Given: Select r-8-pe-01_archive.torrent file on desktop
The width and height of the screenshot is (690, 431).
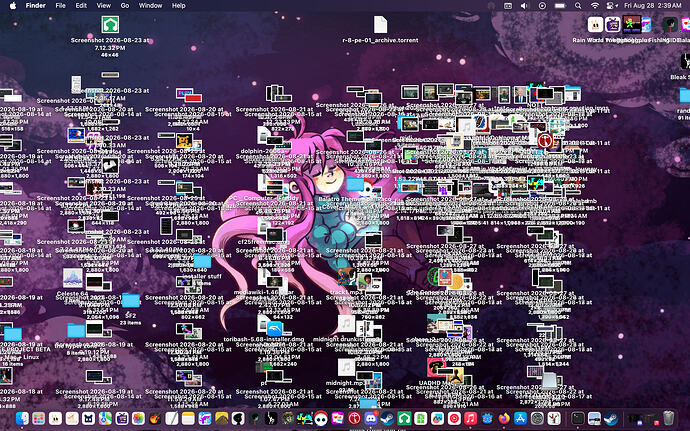Looking at the screenshot, I should (380, 25).
